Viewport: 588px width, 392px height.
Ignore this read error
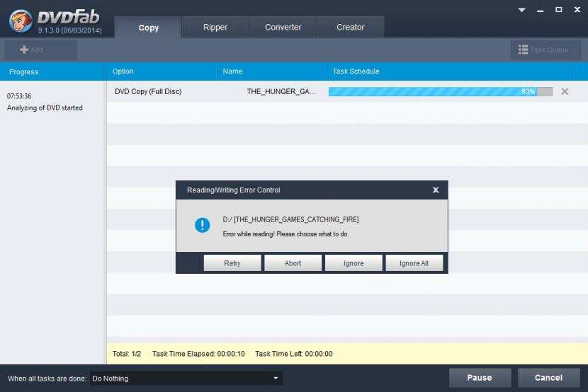(x=354, y=263)
